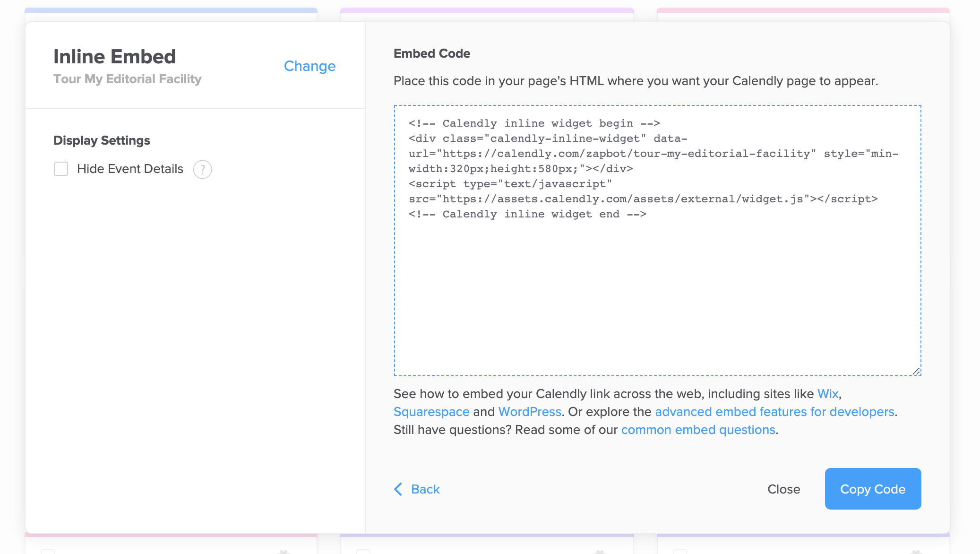Enable the Hide Event Details checkbox
This screenshot has width=980, height=554.
pyautogui.click(x=61, y=169)
